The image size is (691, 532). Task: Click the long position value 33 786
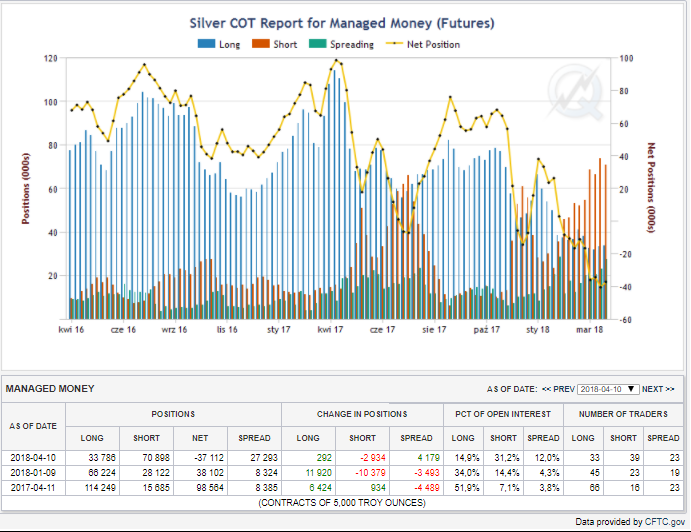pos(102,458)
